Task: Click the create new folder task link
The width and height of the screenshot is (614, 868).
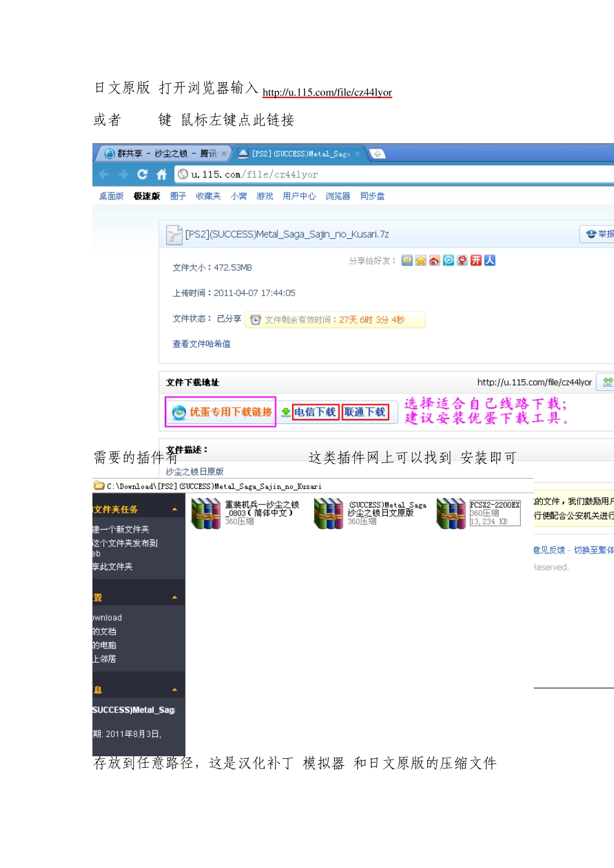Action: click(121, 530)
